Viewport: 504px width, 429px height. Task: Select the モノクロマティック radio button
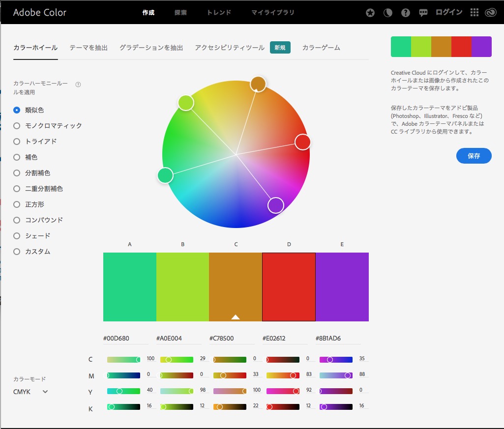[x=17, y=126]
